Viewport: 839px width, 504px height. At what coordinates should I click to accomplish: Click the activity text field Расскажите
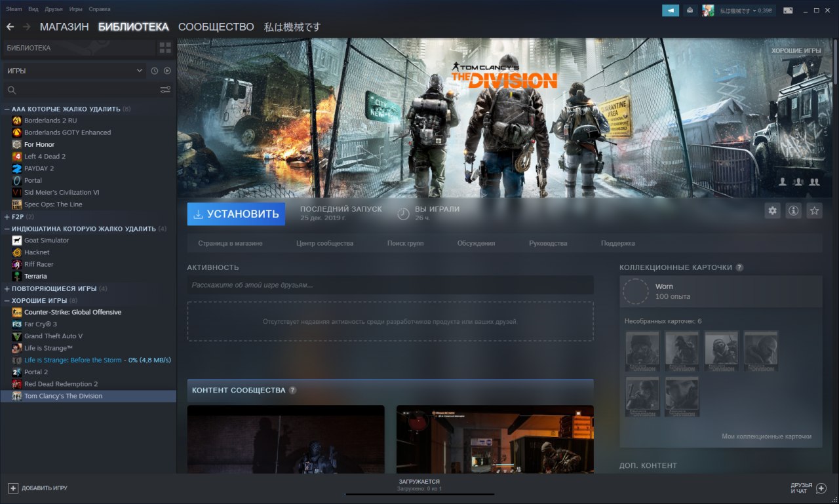(390, 285)
